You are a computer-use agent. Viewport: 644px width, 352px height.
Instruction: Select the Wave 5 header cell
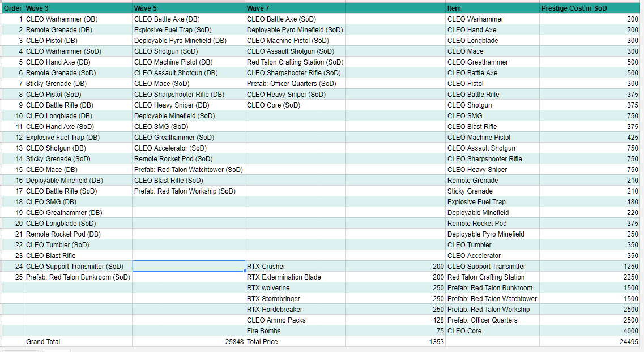tap(188, 8)
